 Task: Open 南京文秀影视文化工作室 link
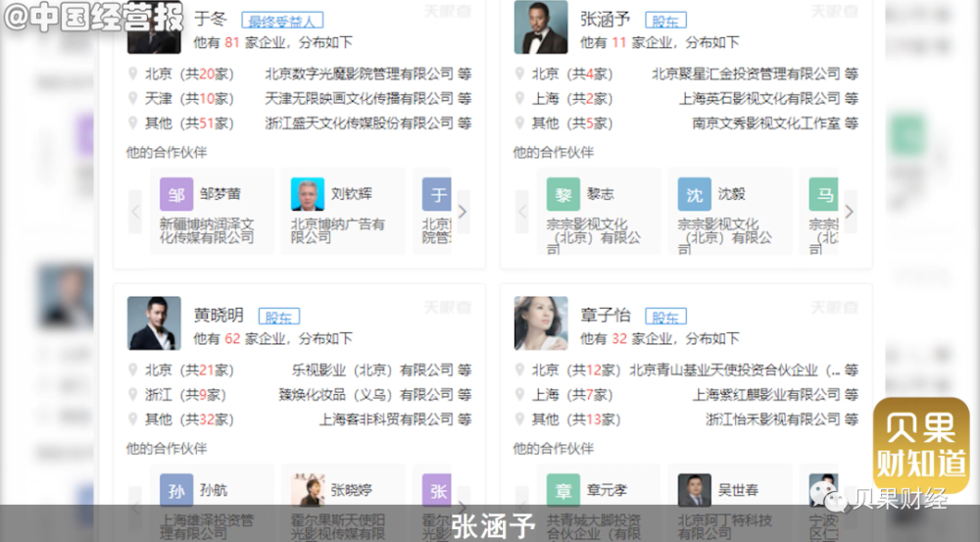tap(766, 123)
